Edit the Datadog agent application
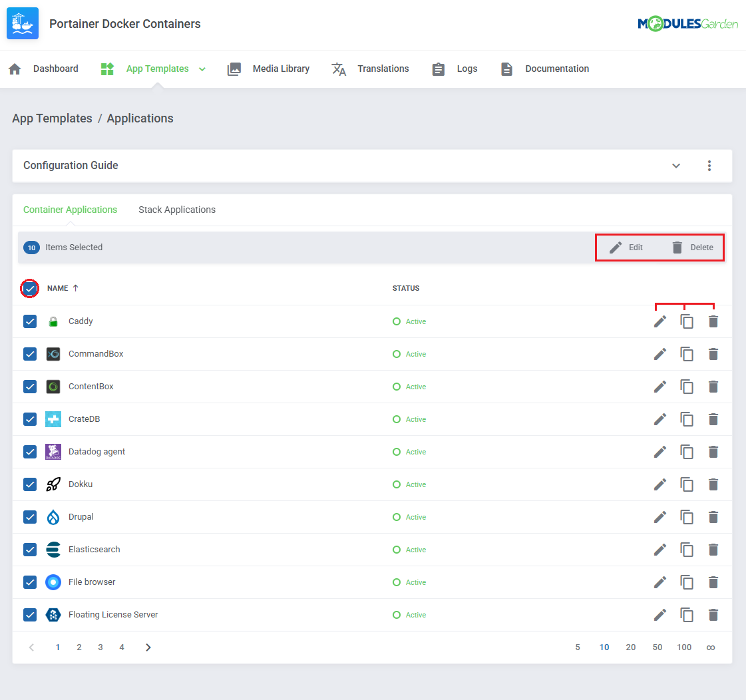This screenshot has height=700, width=746. [x=660, y=452]
